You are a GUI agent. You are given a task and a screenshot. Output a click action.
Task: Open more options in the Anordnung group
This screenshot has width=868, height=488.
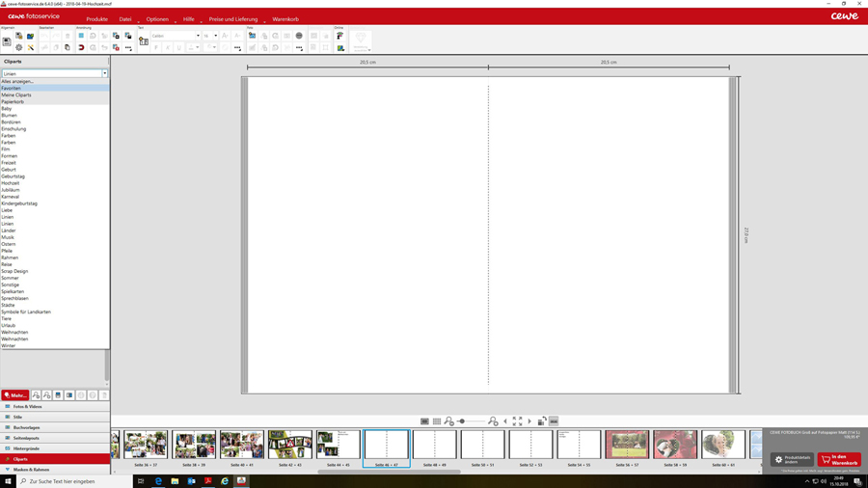128,47
